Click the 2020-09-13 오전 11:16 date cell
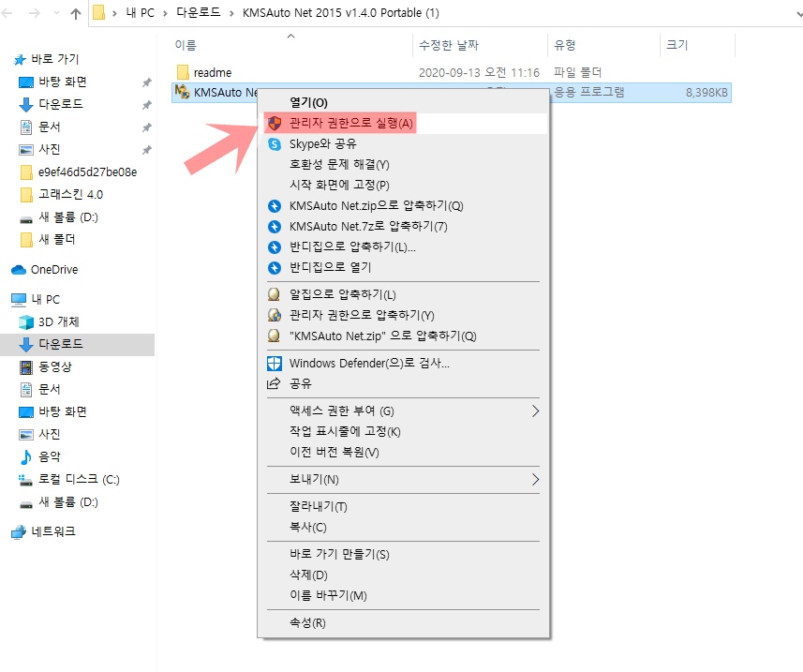Image resolution: width=803 pixels, height=672 pixels. 479,73
